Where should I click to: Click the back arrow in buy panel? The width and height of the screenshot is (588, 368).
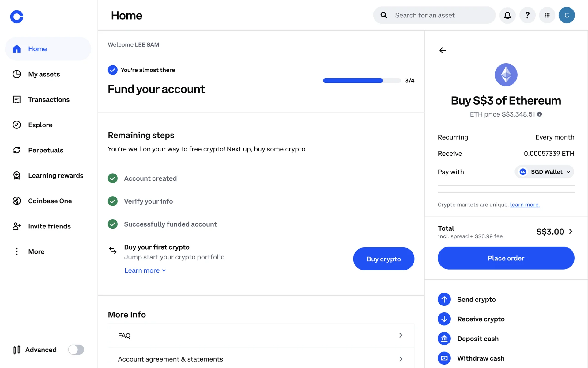coord(443,50)
